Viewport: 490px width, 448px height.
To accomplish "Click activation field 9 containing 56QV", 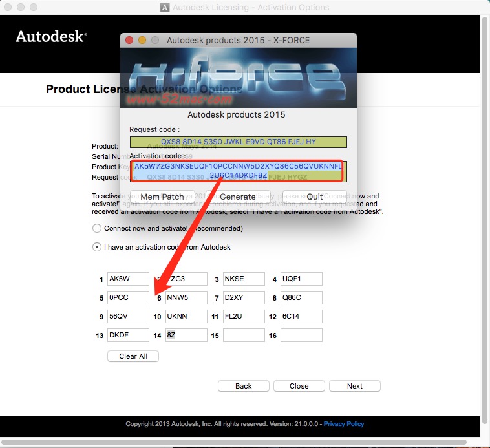I will tap(128, 317).
